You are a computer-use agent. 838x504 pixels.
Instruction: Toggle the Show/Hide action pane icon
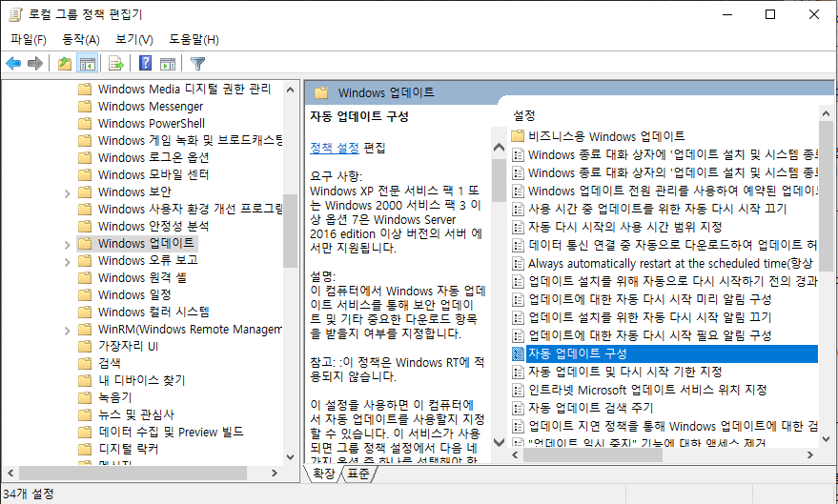tap(168, 64)
